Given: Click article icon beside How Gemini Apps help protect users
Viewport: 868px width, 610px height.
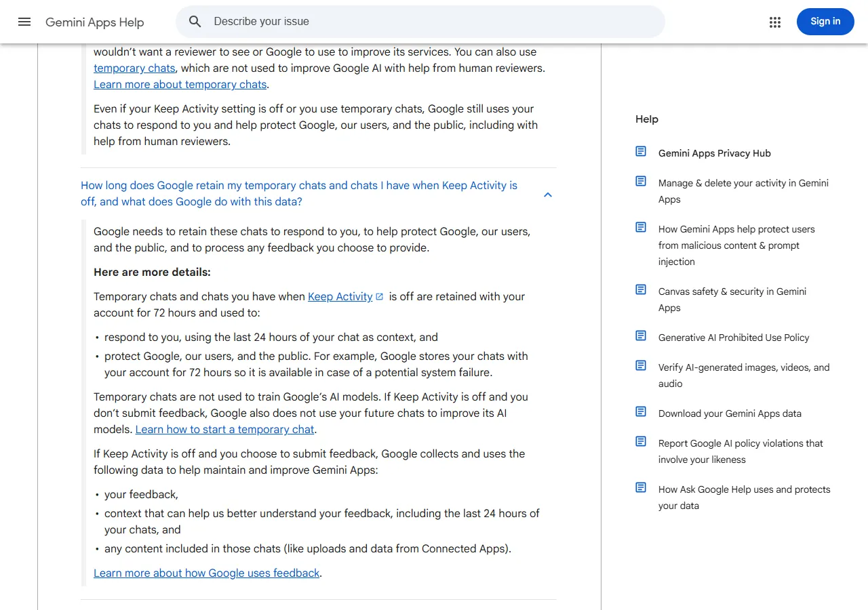Looking at the screenshot, I should [x=641, y=227].
